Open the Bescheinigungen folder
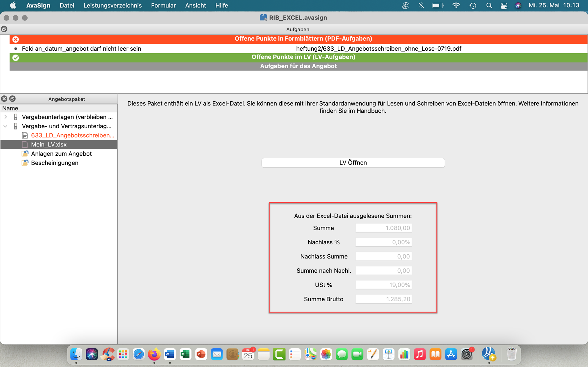Screen dimensions: 588x367 coord(55,163)
